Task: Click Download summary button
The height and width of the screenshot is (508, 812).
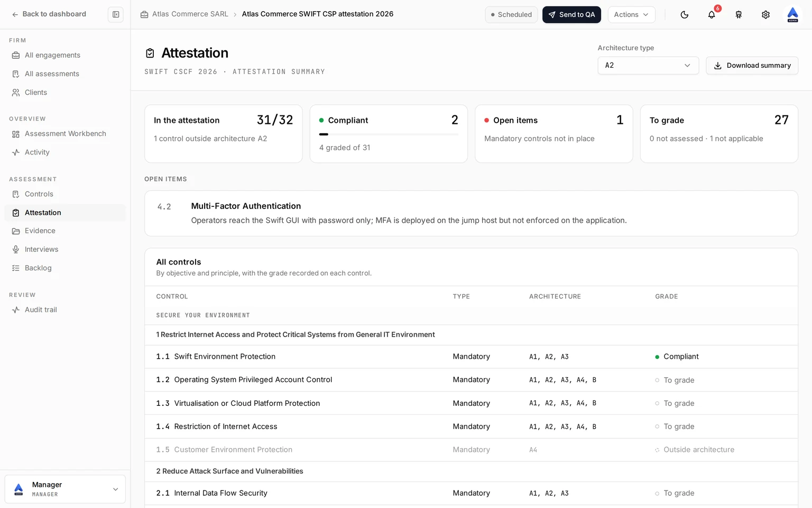Action: click(752, 66)
